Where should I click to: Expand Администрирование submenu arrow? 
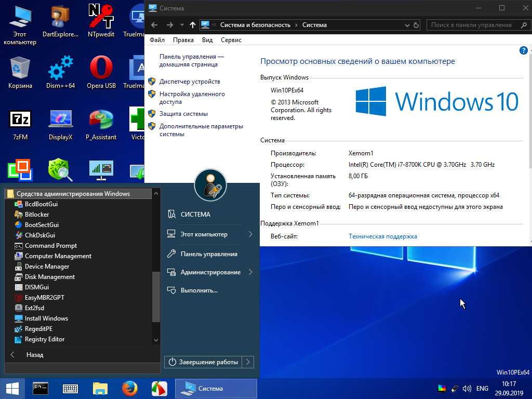tap(250, 272)
